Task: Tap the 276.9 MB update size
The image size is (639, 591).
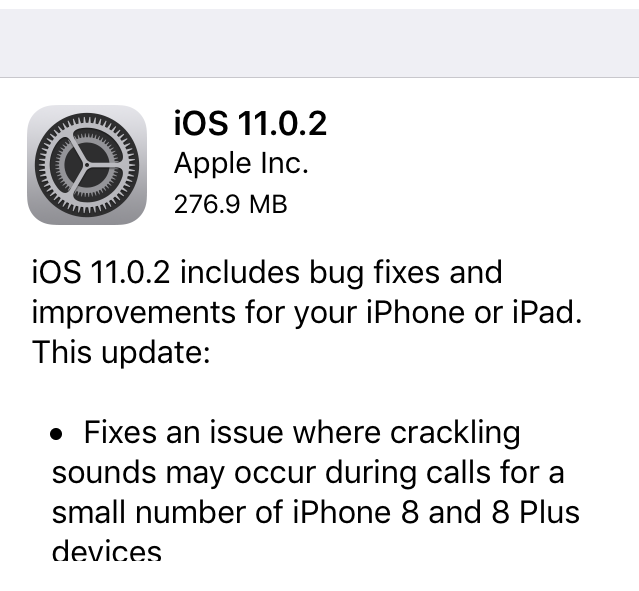Action: tap(230, 204)
